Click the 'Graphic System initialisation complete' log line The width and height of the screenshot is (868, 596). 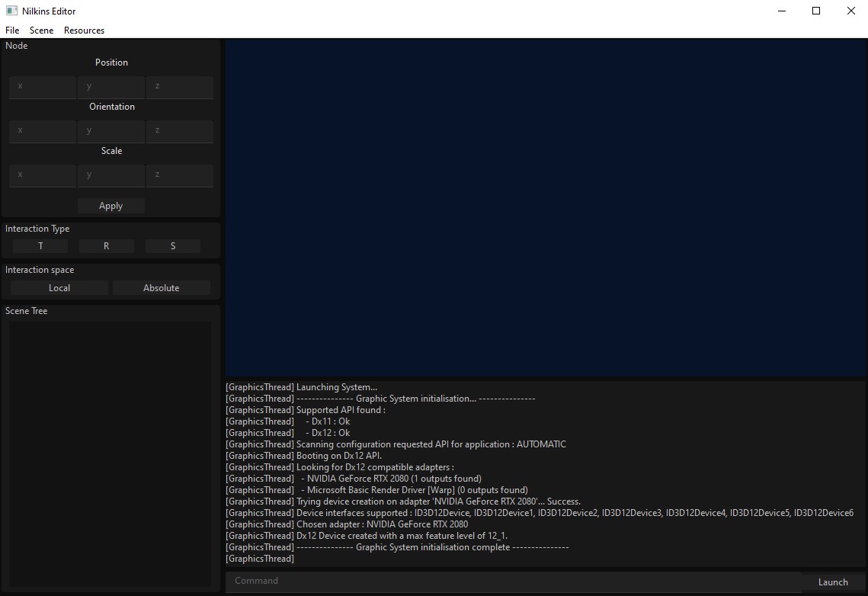tap(398, 547)
